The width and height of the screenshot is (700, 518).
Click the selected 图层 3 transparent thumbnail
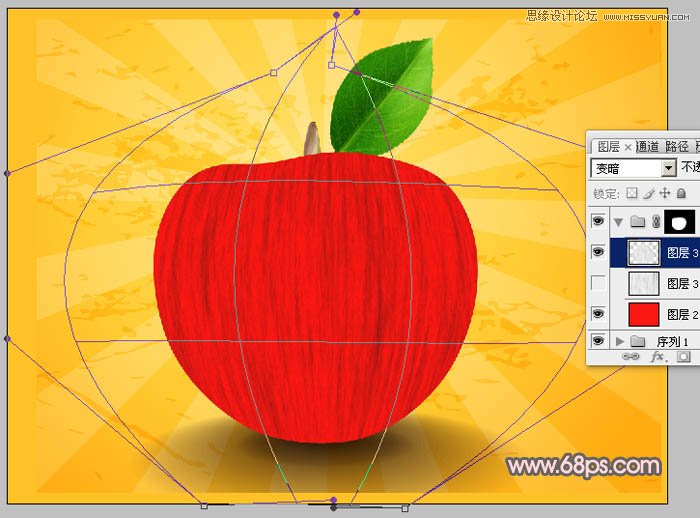[x=643, y=252]
